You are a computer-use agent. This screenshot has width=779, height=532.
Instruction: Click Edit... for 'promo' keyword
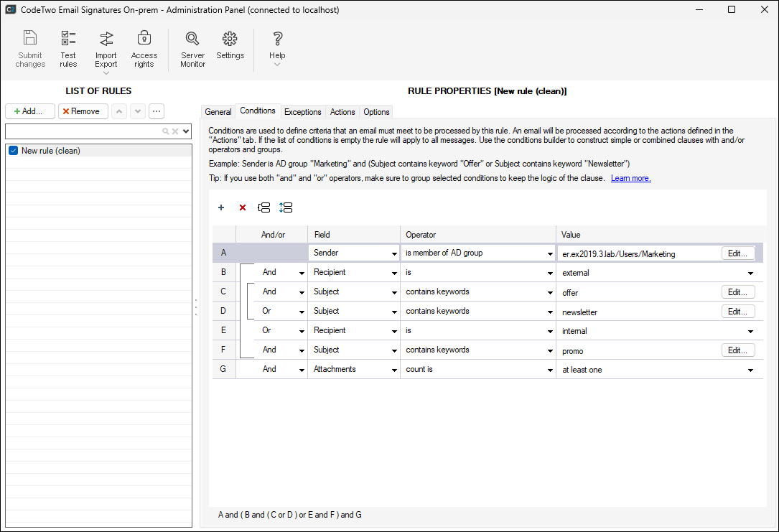[x=738, y=350]
